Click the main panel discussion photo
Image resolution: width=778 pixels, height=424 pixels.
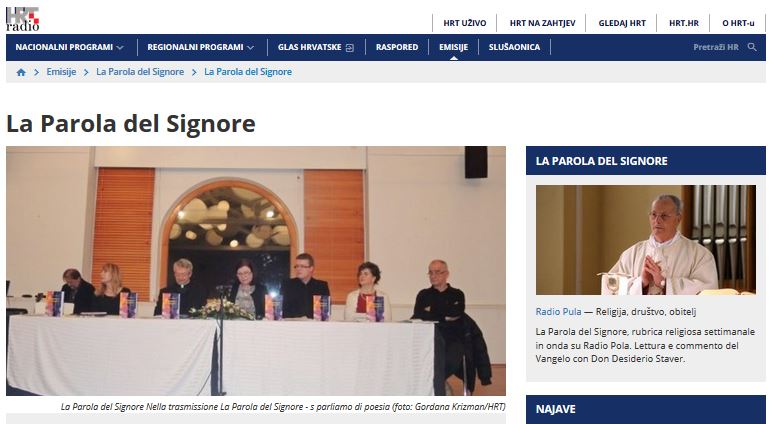tap(256, 271)
